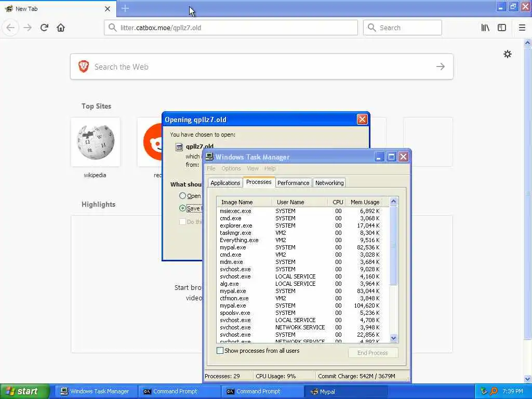Sort processes by CPU column
This screenshot has height=399, width=532.
click(338, 202)
